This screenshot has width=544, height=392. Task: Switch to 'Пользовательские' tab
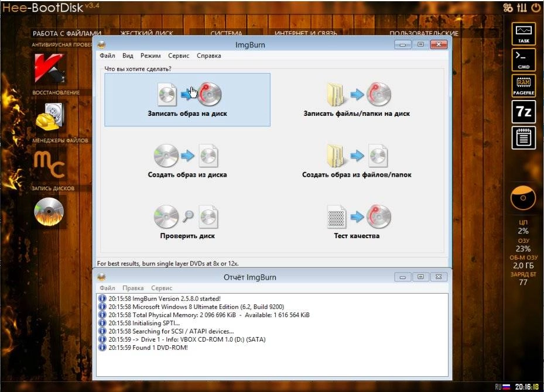tap(423, 33)
